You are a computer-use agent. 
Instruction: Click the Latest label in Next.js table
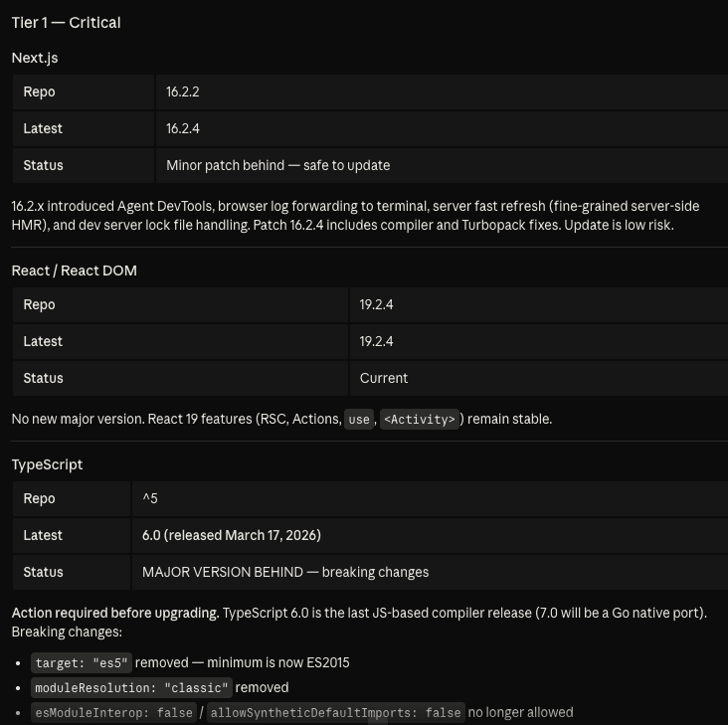click(43, 128)
